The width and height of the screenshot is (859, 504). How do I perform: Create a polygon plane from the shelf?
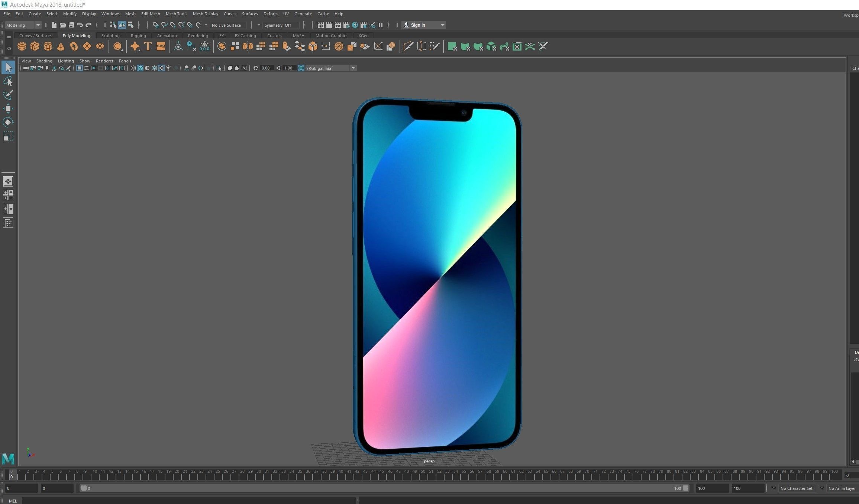coord(87,46)
